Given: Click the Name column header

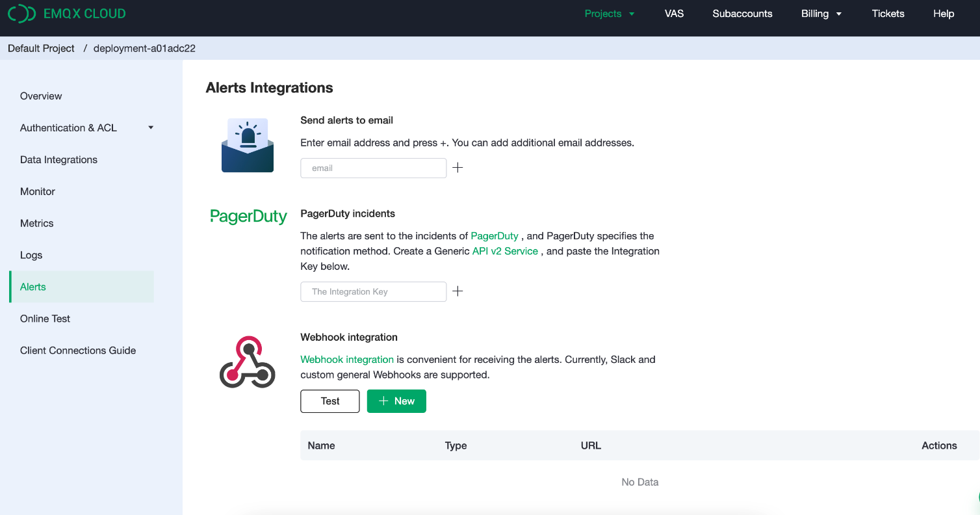Looking at the screenshot, I should point(322,445).
